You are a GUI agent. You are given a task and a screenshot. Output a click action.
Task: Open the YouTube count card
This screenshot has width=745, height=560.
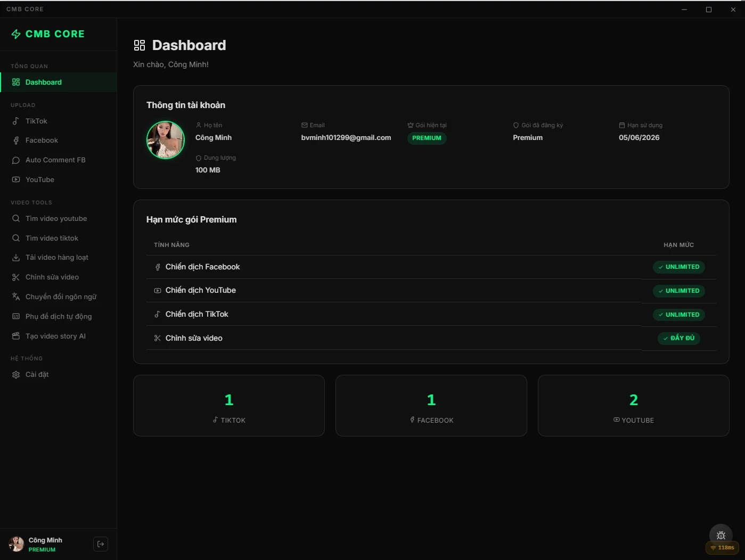[x=633, y=406]
